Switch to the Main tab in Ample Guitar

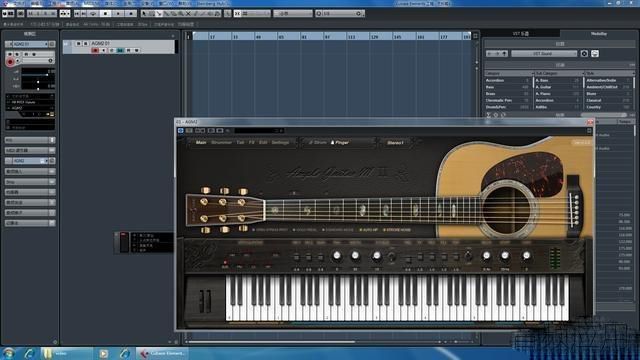201,142
